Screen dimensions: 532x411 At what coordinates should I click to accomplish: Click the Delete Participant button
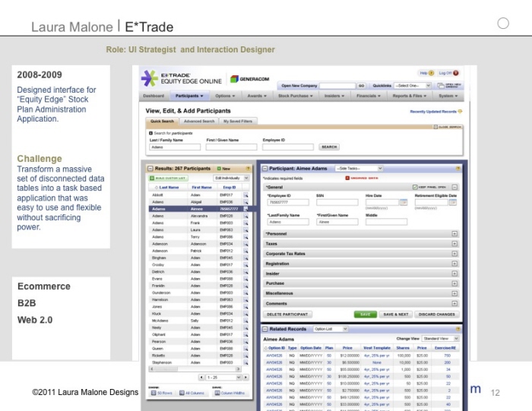coord(287,314)
